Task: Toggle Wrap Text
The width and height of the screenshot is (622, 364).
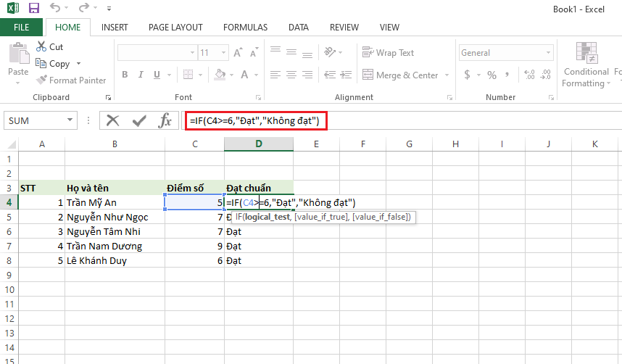Action: coord(388,52)
